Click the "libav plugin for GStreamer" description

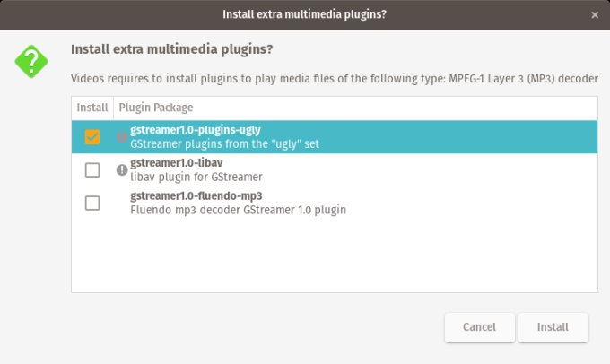pos(196,177)
